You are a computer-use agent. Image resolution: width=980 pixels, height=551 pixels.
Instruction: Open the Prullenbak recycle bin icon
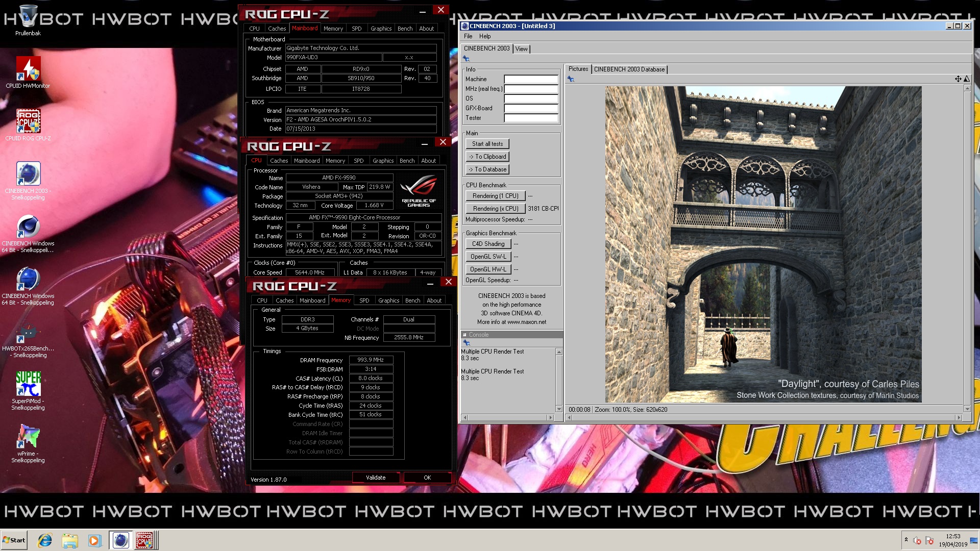pyautogui.click(x=28, y=20)
